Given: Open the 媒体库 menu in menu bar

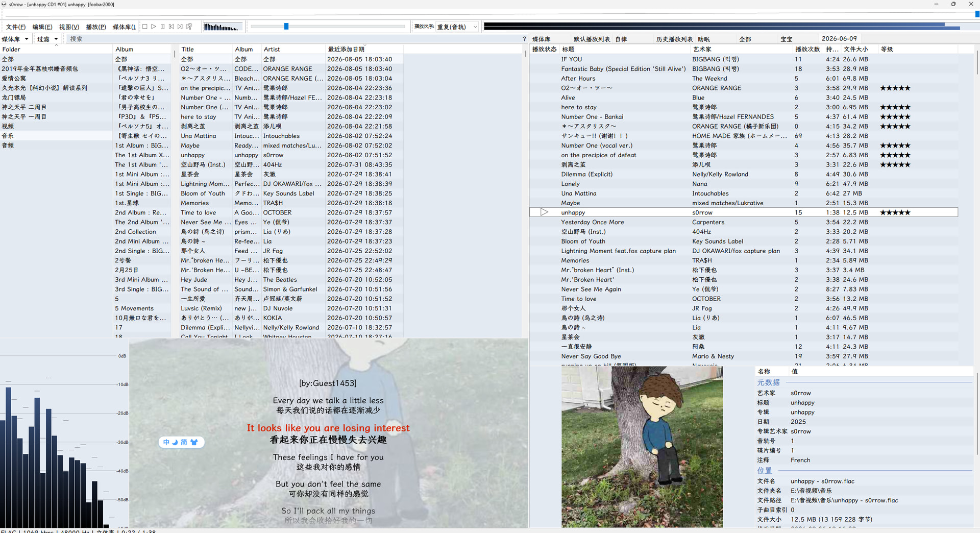Looking at the screenshot, I should point(124,27).
